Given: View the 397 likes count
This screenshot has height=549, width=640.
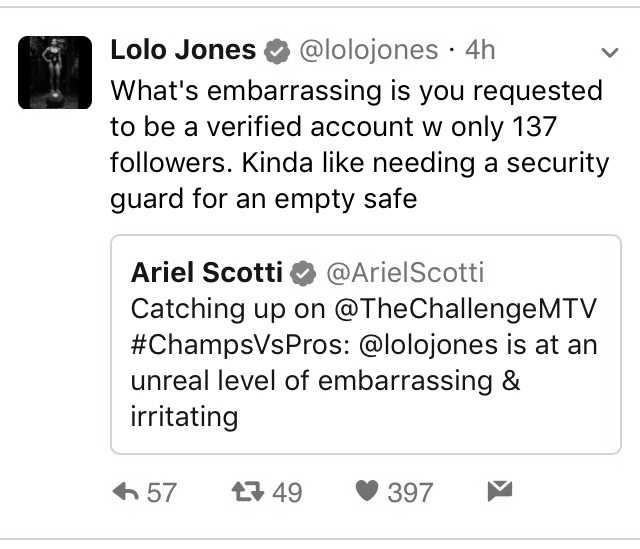Looking at the screenshot, I should (410, 492).
